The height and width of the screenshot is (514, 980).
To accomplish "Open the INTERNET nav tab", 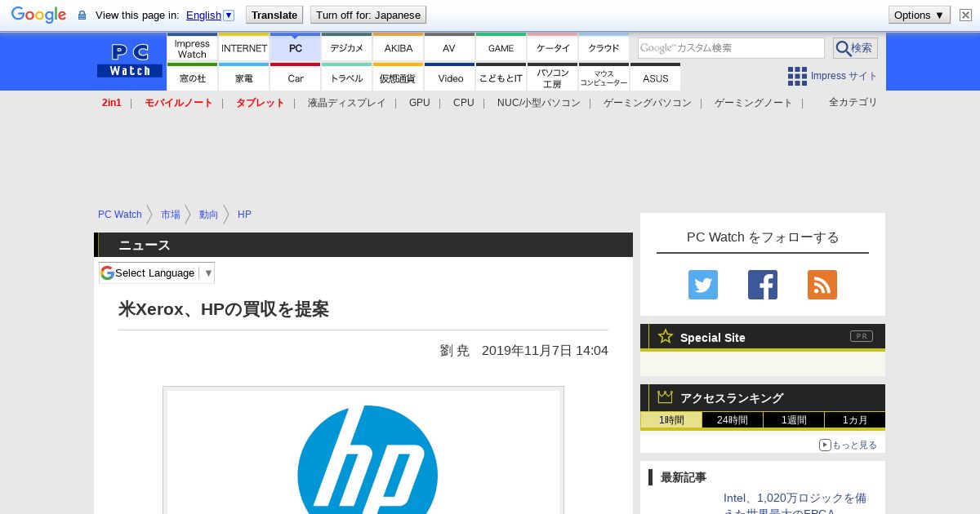I will coord(244,48).
